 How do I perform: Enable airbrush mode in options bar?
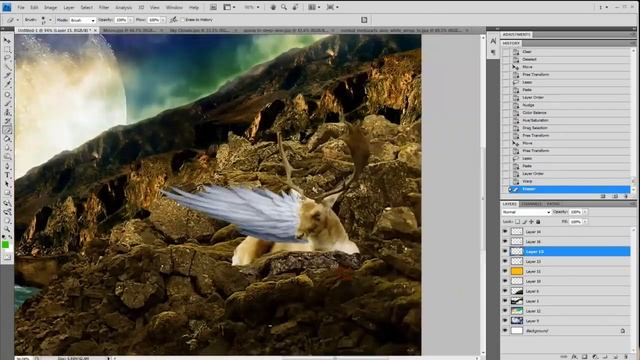(x=173, y=20)
